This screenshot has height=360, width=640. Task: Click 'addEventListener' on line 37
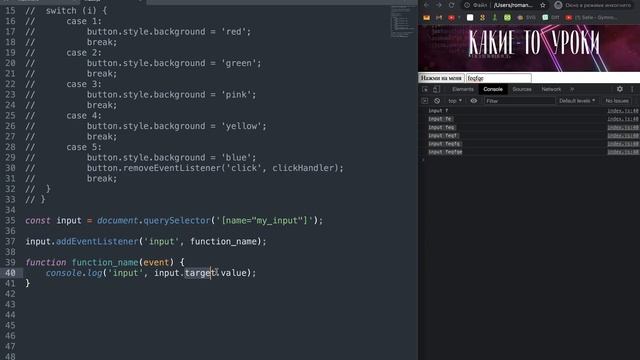click(x=97, y=241)
